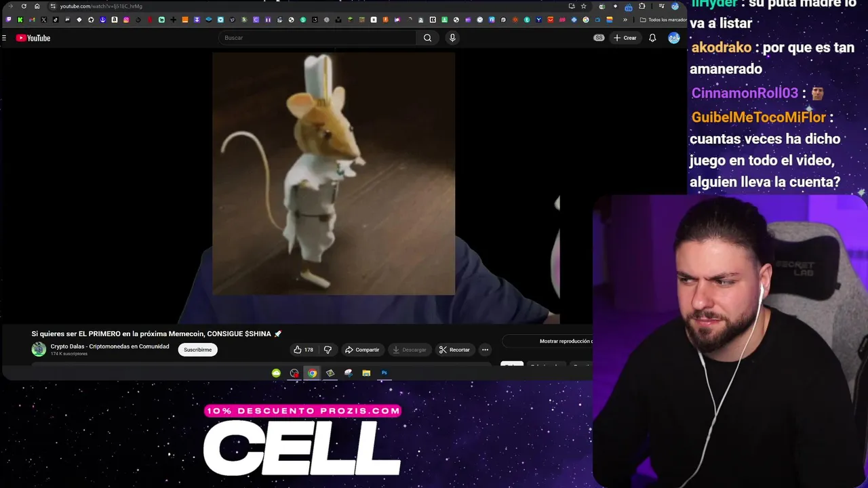Click the Buscar search field

pyautogui.click(x=317, y=38)
